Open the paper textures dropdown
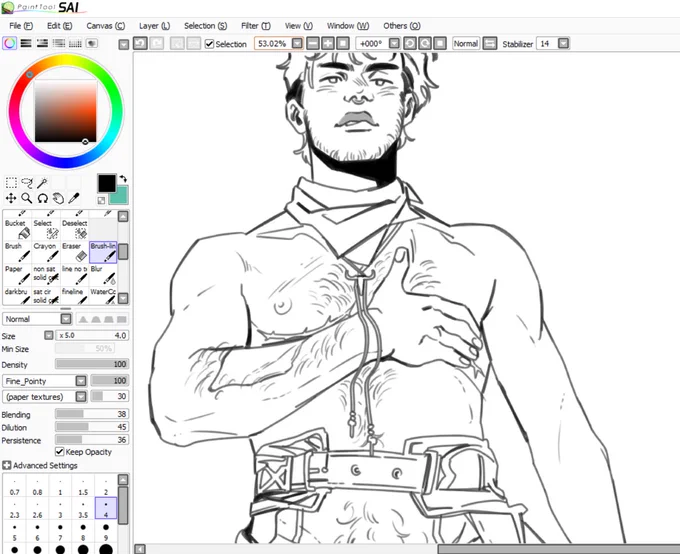The width and height of the screenshot is (680, 554). point(81,397)
